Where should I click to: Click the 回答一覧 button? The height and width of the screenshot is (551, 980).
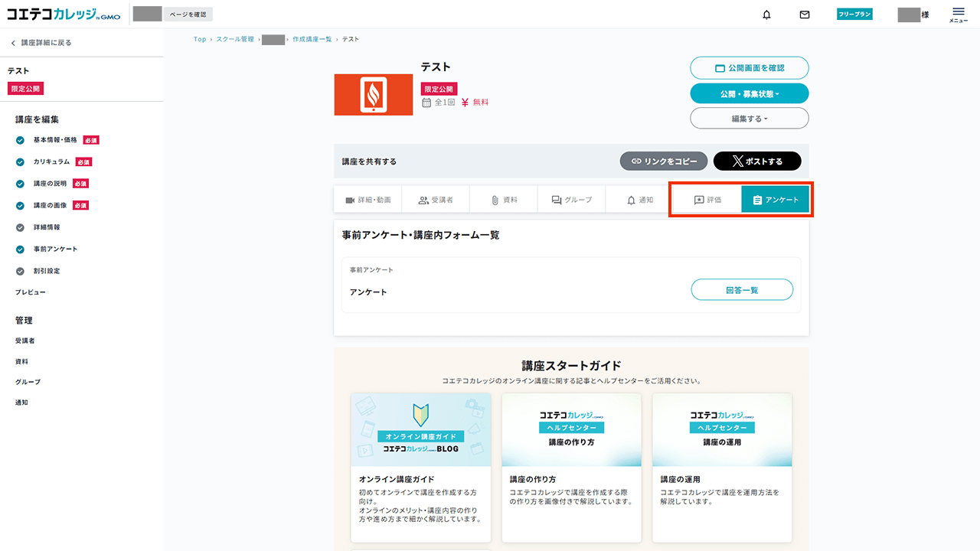[x=741, y=289]
